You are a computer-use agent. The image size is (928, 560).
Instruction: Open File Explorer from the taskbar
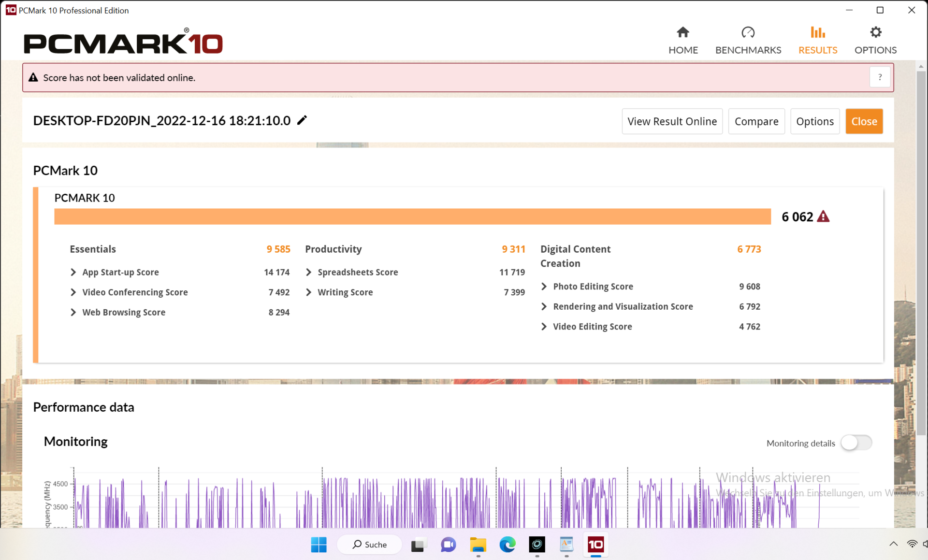tap(478, 545)
